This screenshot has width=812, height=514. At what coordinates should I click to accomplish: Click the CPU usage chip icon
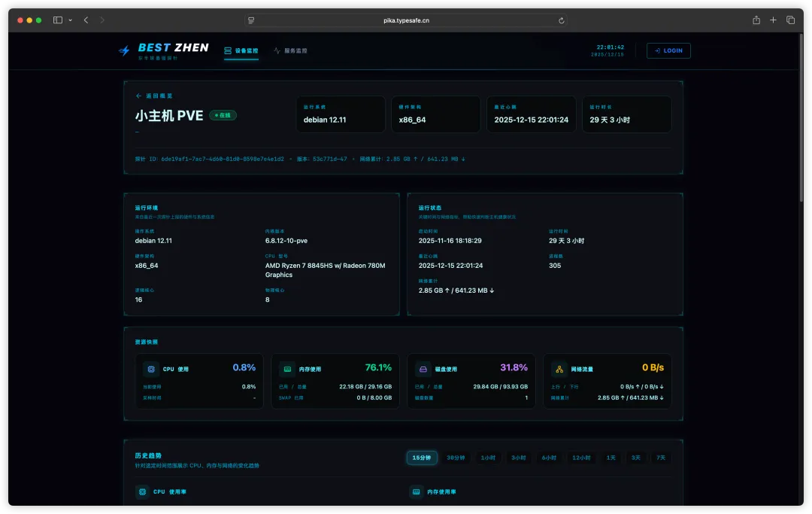coord(151,370)
